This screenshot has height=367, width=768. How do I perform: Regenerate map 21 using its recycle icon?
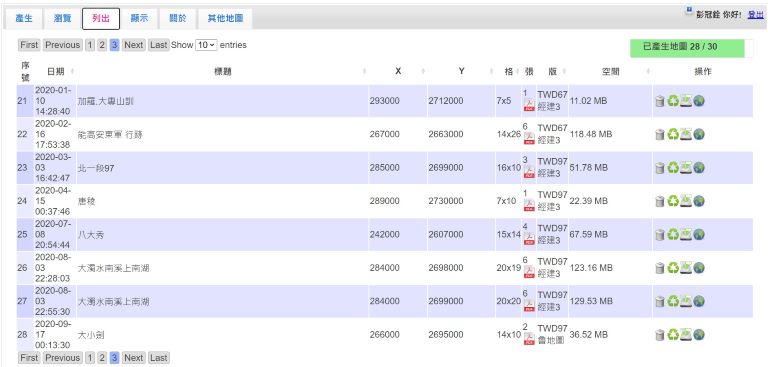point(673,101)
